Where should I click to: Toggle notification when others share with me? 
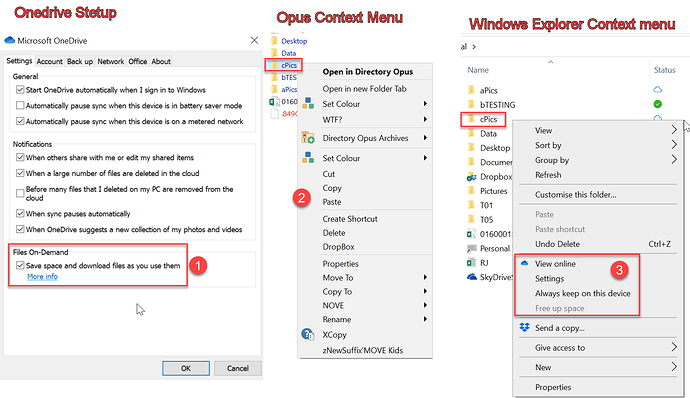tap(20, 157)
